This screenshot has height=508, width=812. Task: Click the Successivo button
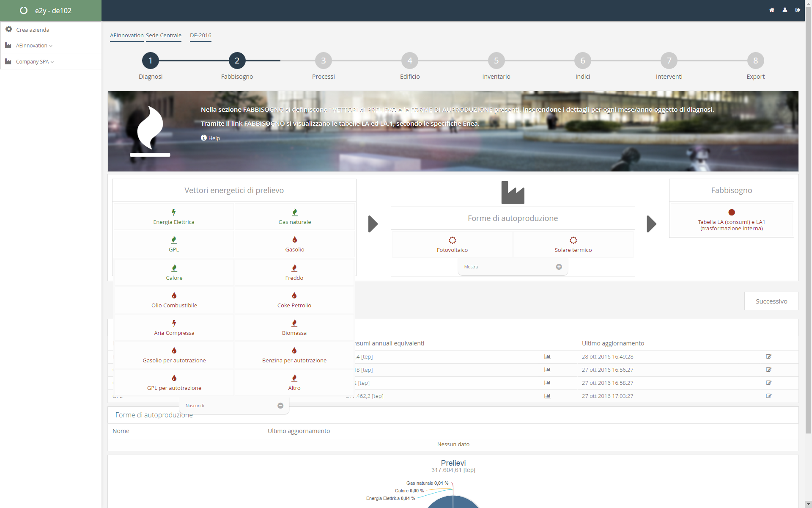(x=771, y=301)
